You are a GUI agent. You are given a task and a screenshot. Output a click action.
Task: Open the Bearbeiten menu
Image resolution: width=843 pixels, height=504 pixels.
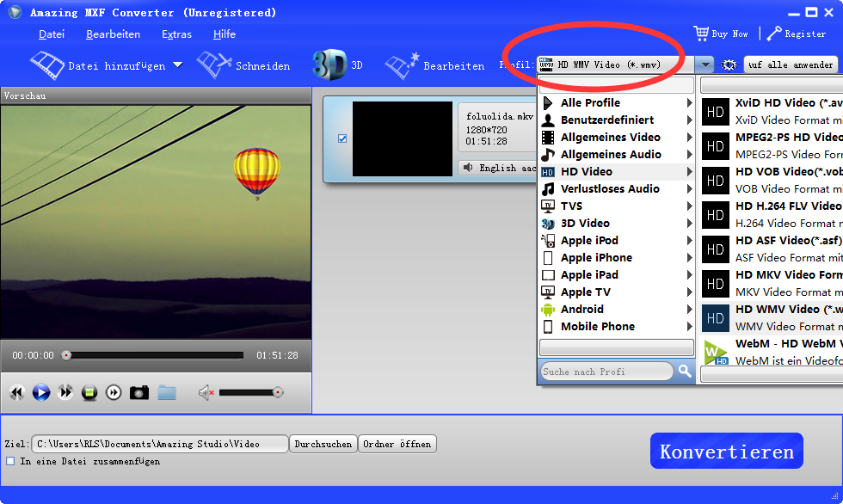pos(113,34)
